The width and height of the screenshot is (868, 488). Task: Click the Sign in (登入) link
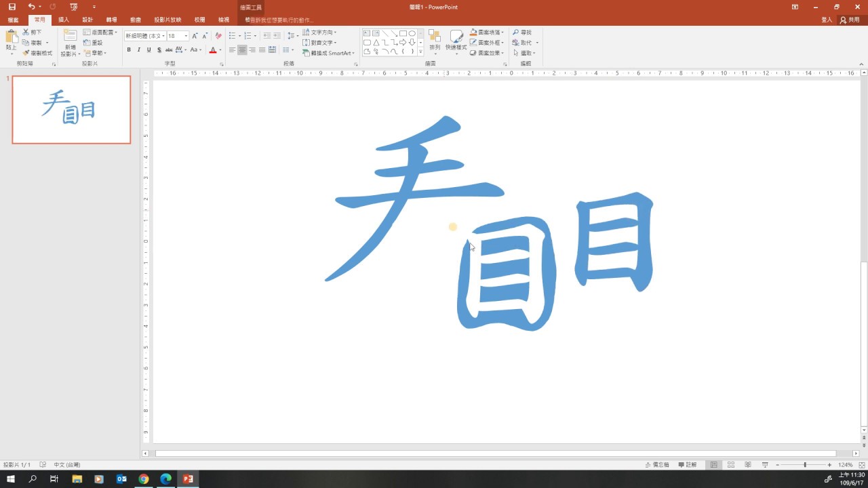point(827,20)
